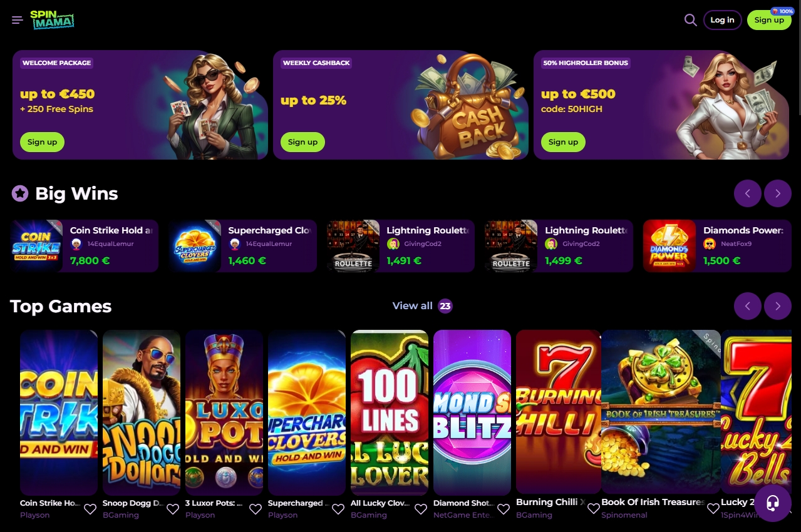801x532 pixels.
Task: Click the Spin Mama logo
Action: 52,20
